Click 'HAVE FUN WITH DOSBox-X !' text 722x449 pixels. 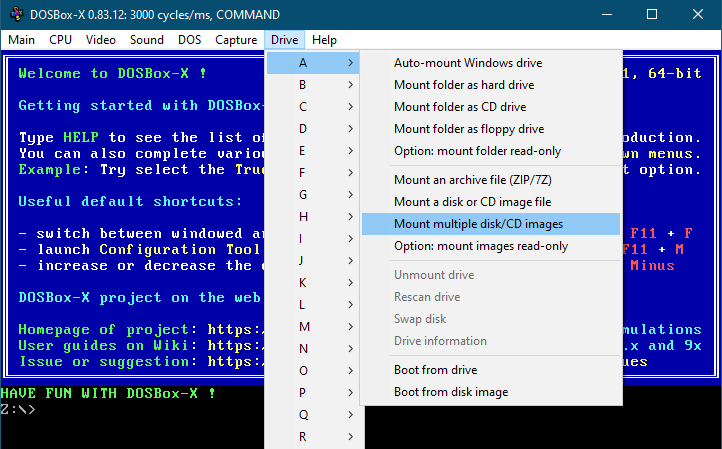click(108, 393)
